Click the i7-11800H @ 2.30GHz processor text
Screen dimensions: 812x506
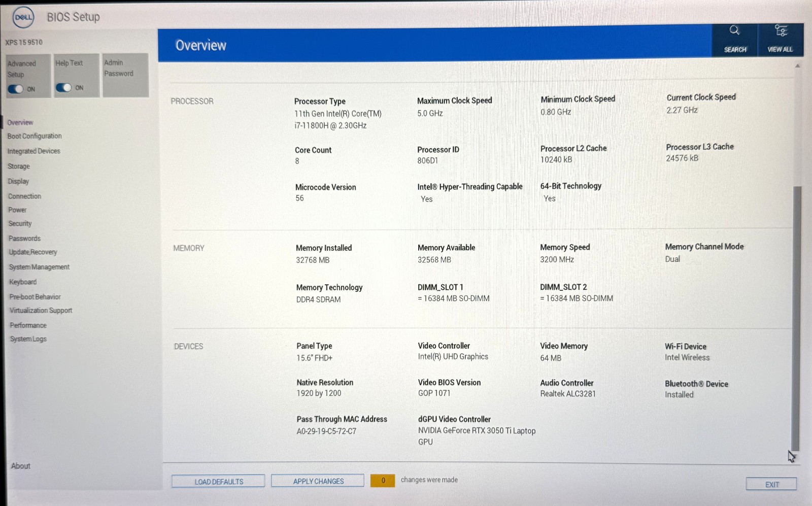(330, 125)
